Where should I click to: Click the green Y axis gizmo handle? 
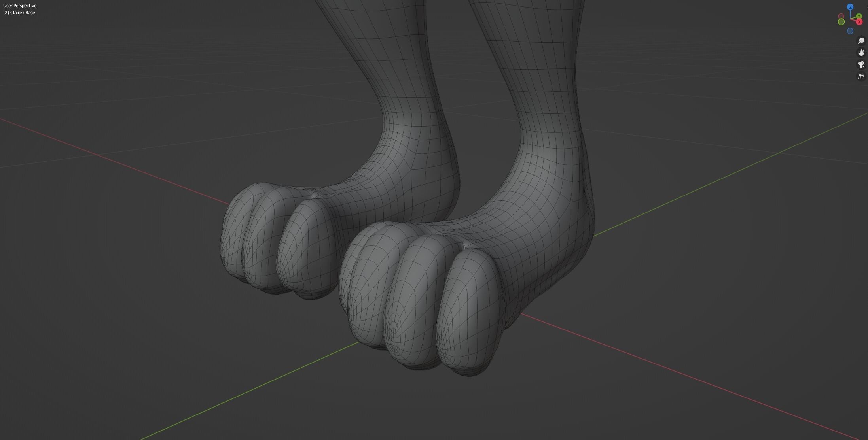point(859,16)
